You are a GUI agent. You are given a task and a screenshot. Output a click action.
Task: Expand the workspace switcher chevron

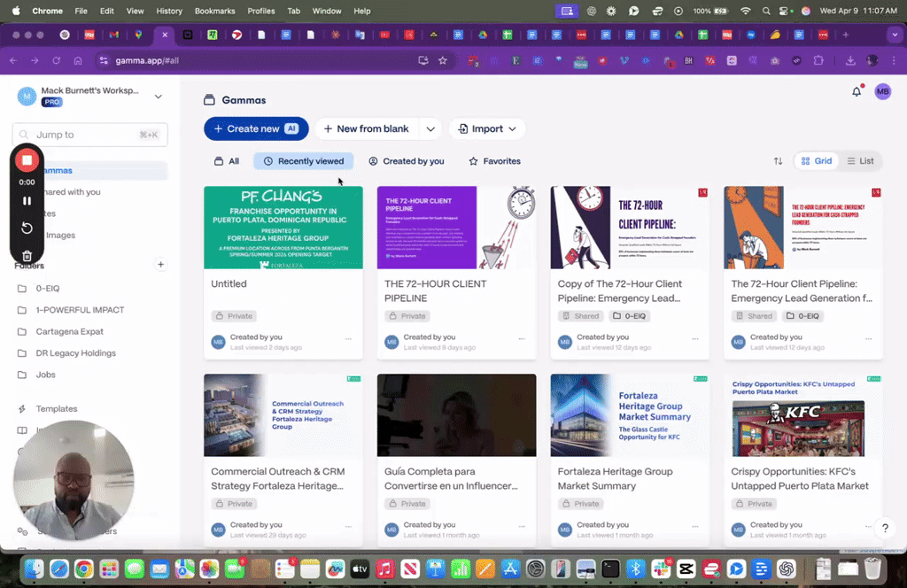[158, 97]
